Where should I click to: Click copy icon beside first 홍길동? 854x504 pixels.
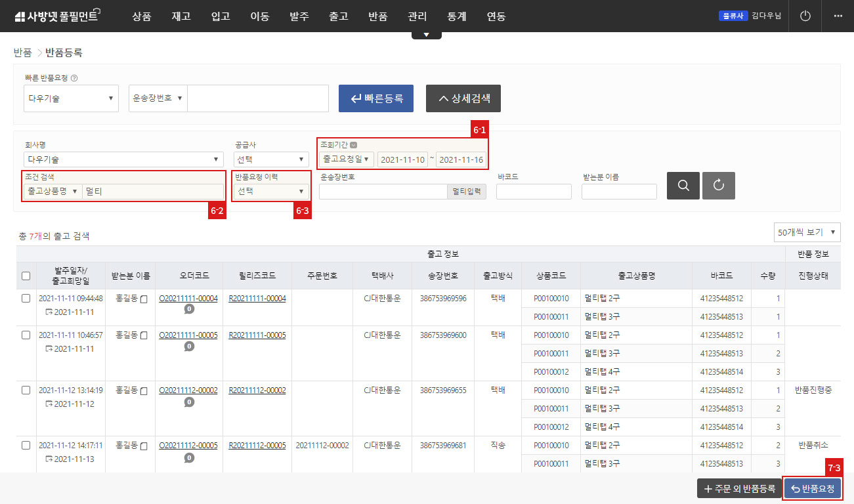tap(144, 299)
